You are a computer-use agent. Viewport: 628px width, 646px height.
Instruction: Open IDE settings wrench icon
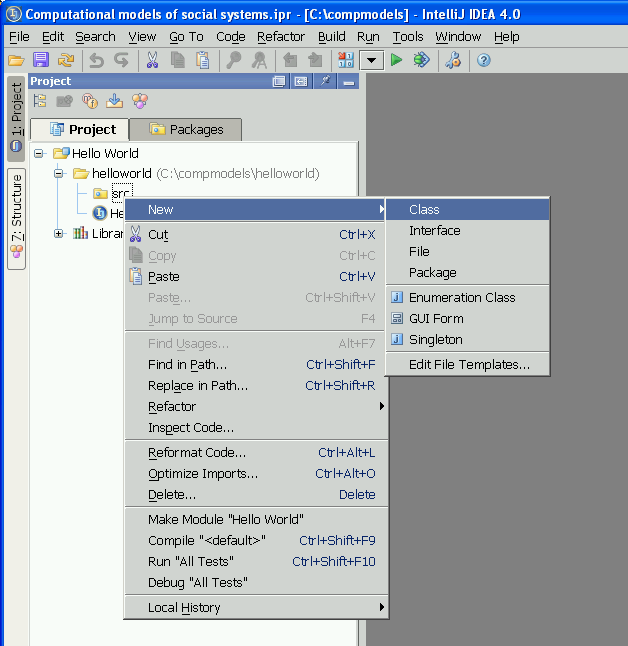tap(453, 61)
